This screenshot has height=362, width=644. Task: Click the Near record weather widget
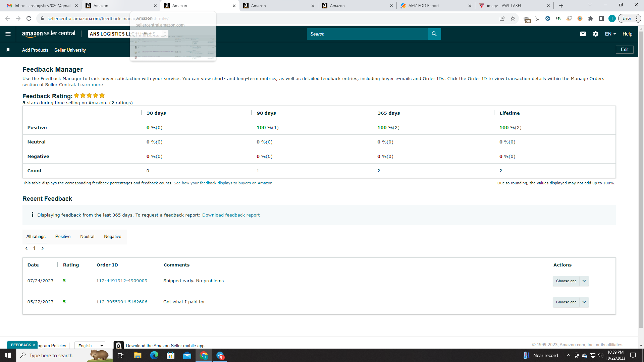coord(541,355)
